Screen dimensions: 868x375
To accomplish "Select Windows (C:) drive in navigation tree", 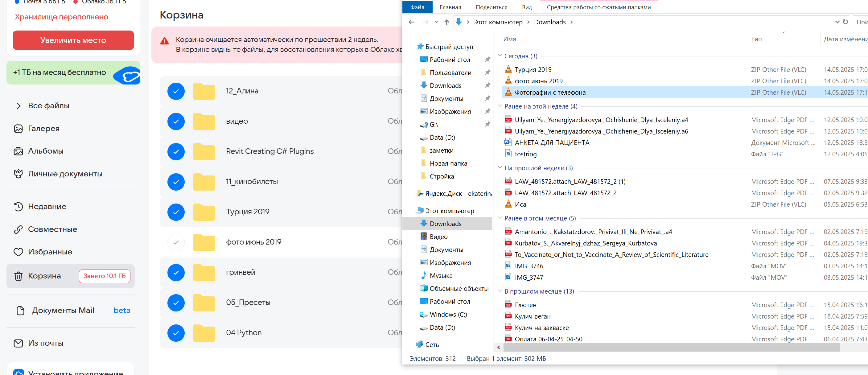I will [x=448, y=314].
